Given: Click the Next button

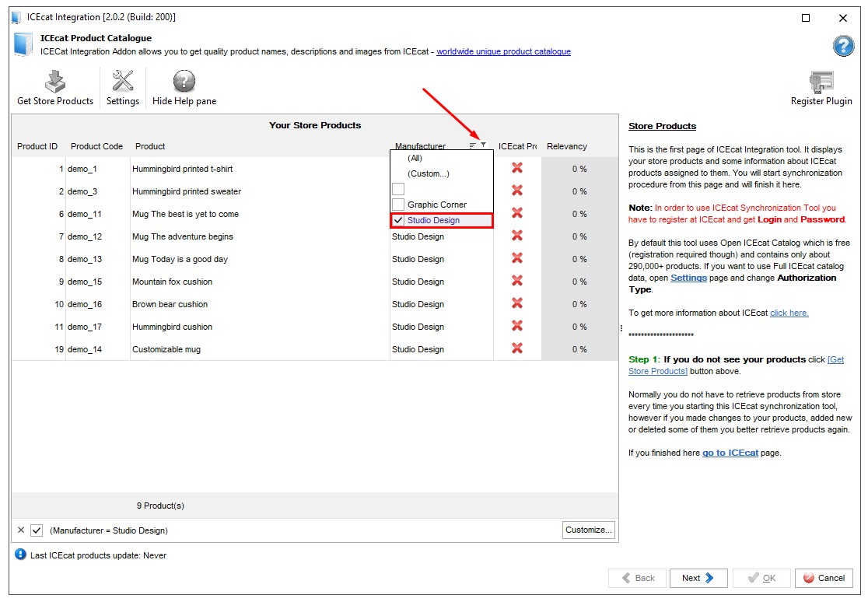Looking at the screenshot, I should (698, 578).
